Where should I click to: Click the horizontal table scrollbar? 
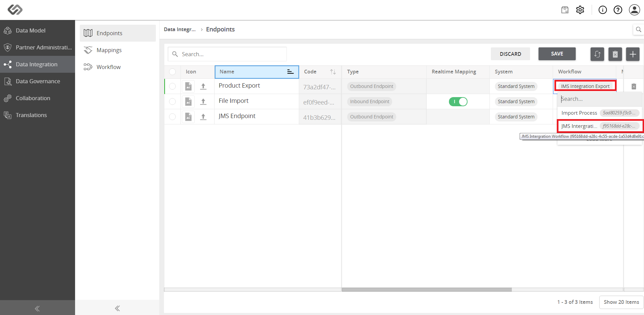click(427, 290)
